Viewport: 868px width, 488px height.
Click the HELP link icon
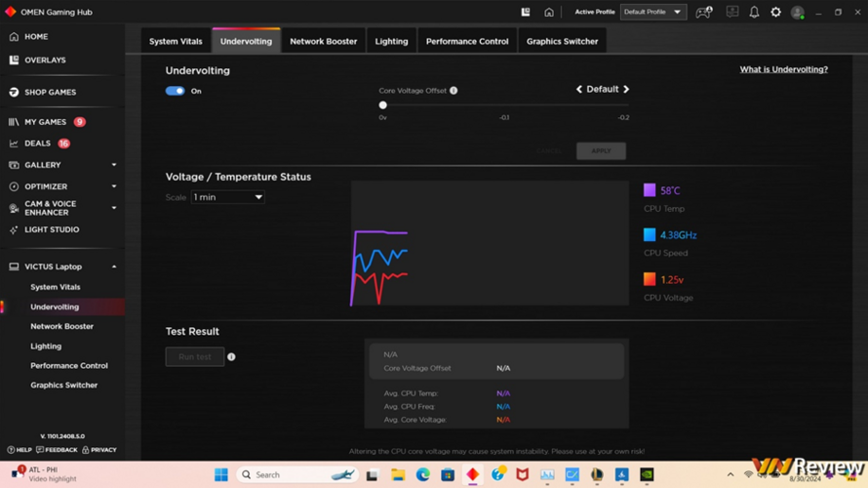pos(11,450)
